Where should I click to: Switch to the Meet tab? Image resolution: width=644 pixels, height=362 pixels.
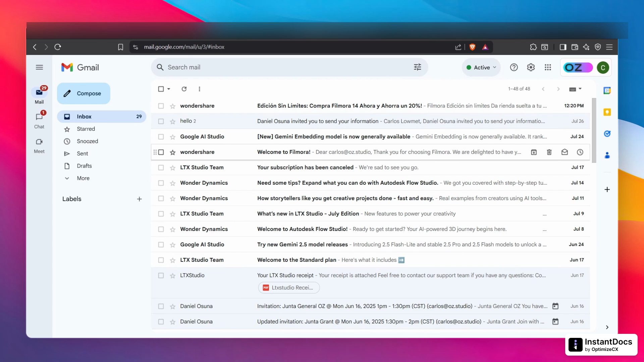(39, 145)
